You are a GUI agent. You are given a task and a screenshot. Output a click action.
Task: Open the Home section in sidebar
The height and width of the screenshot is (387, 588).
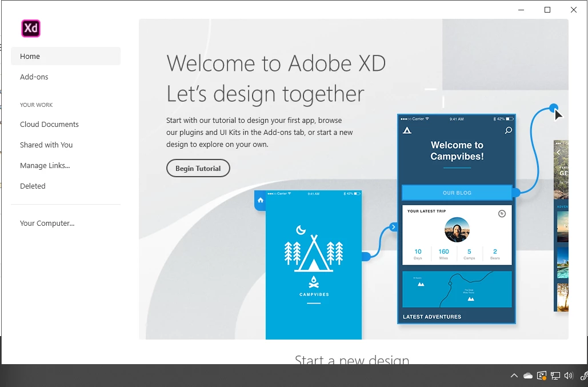66,56
